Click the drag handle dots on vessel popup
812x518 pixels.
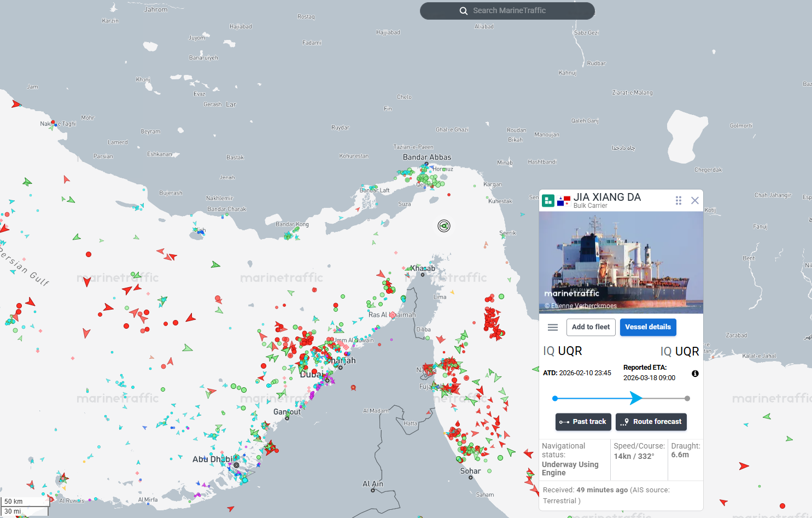(x=679, y=201)
